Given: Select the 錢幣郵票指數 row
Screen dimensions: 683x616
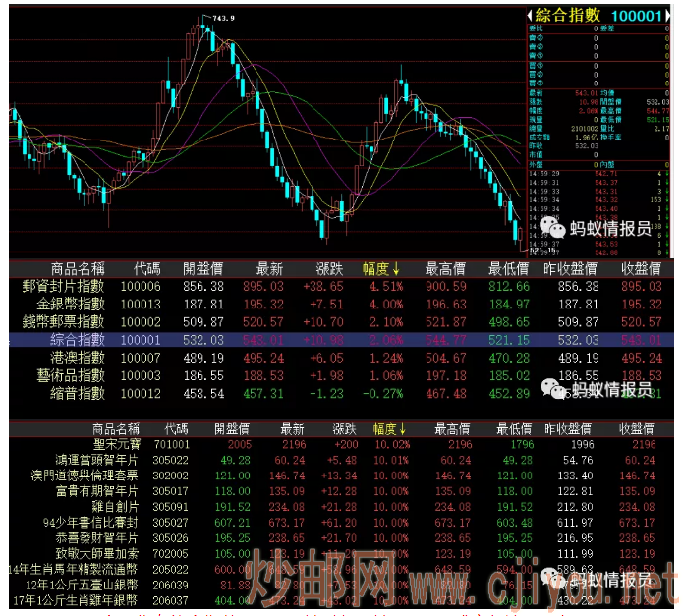Looking at the screenshot, I should [64, 321].
